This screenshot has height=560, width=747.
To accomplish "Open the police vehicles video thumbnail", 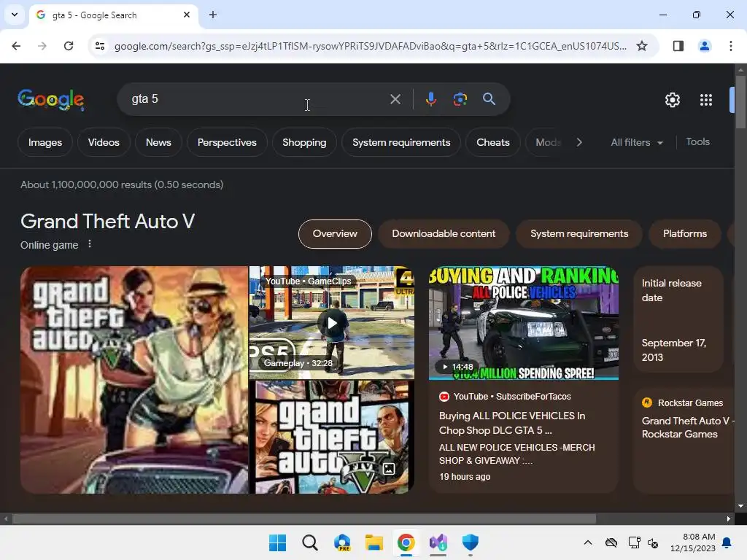I will point(524,323).
